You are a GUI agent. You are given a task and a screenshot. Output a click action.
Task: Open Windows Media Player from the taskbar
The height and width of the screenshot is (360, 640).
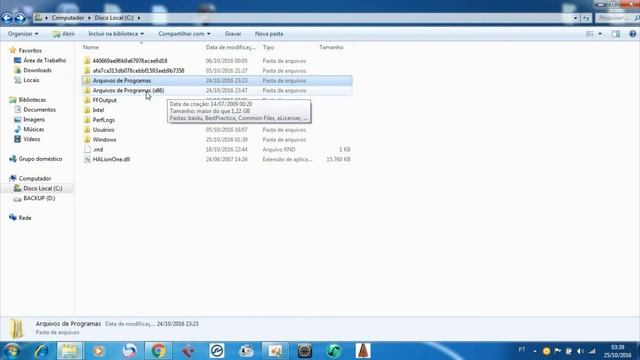point(99,351)
